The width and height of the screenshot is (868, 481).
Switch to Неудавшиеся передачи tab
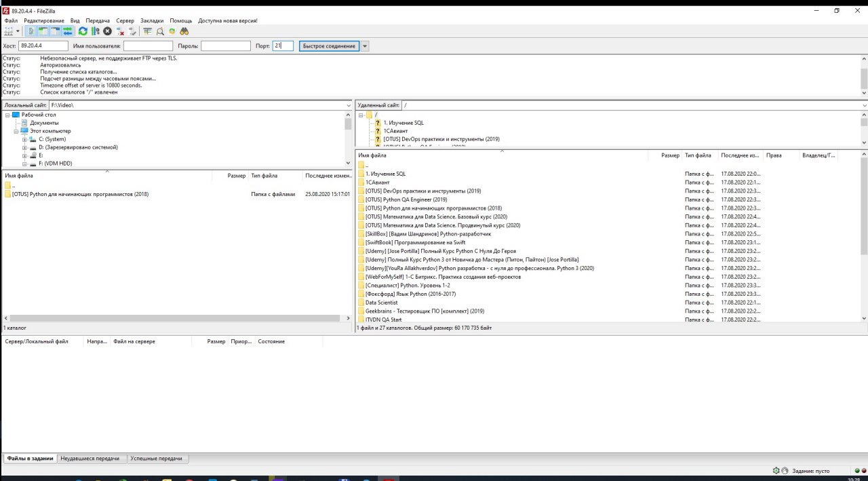pyautogui.click(x=90, y=459)
